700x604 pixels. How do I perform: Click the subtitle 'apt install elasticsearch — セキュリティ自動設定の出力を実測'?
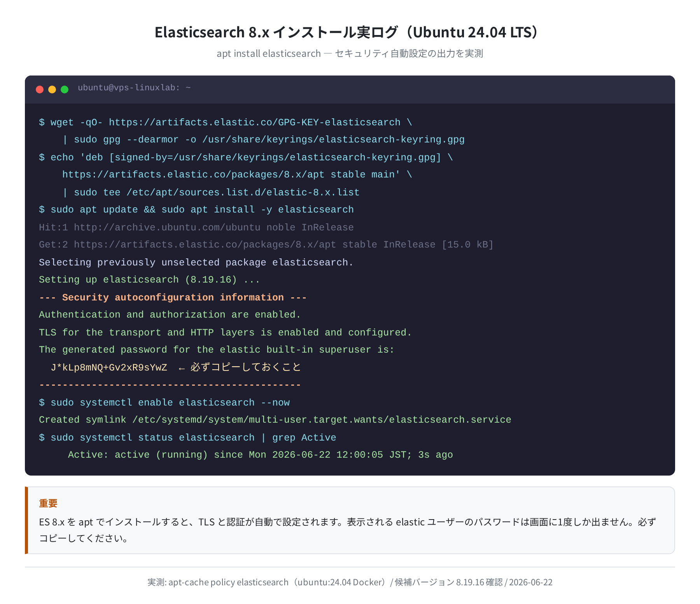[350, 53]
